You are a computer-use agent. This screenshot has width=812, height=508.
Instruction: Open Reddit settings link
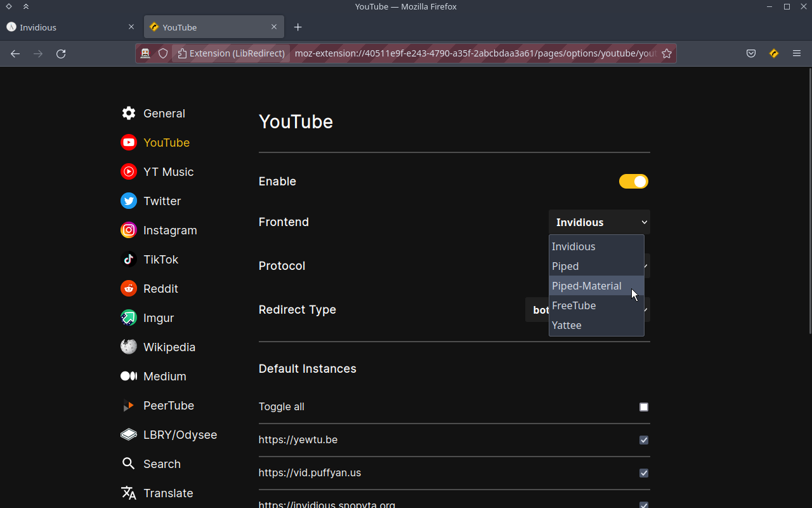160,288
